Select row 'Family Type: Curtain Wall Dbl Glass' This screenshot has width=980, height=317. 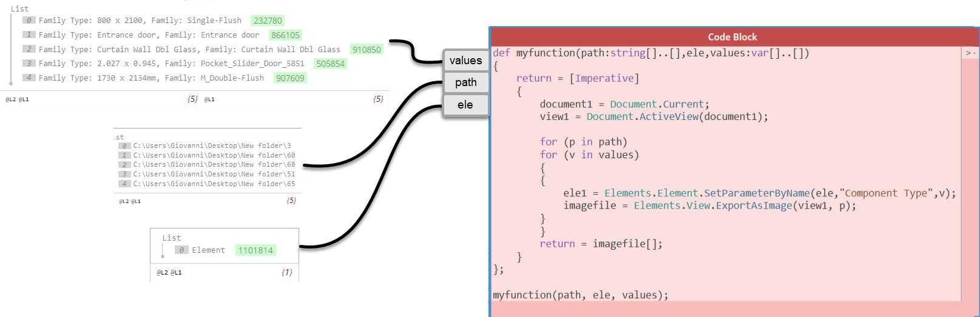[x=189, y=50]
